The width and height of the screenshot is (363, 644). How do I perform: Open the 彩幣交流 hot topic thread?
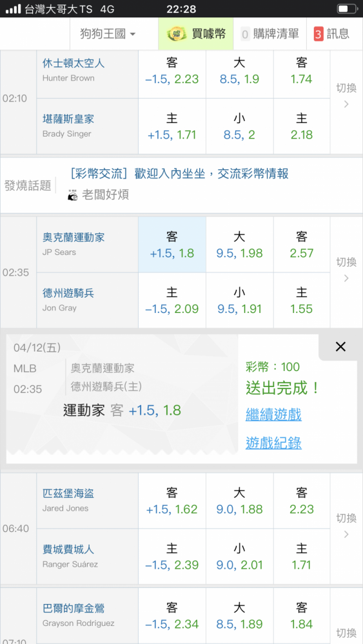click(x=179, y=174)
